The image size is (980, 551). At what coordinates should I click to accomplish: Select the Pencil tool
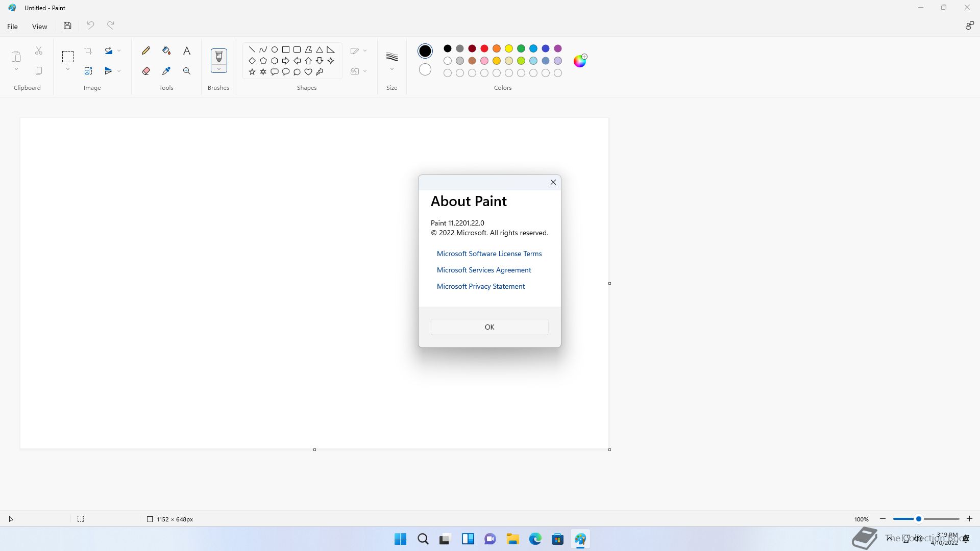pyautogui.click(x=146, y=51)
